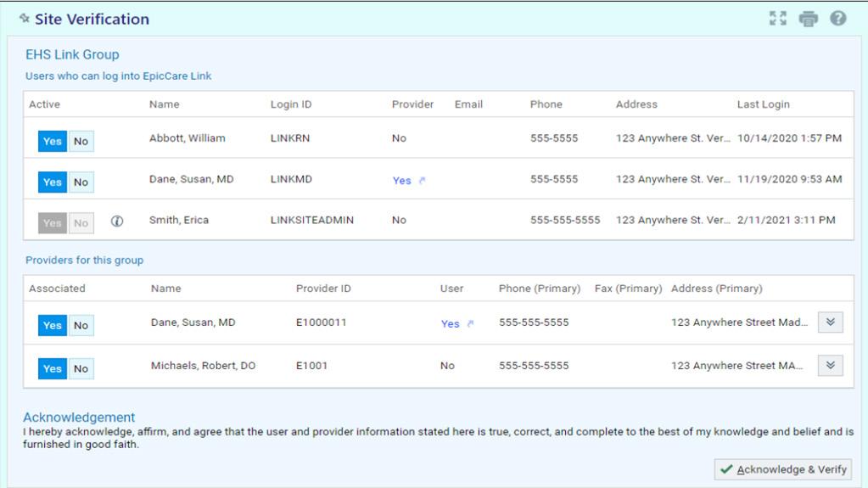Click the Provider ID column header
Viewport: 868px width, 488px height.
click(323, 288)
